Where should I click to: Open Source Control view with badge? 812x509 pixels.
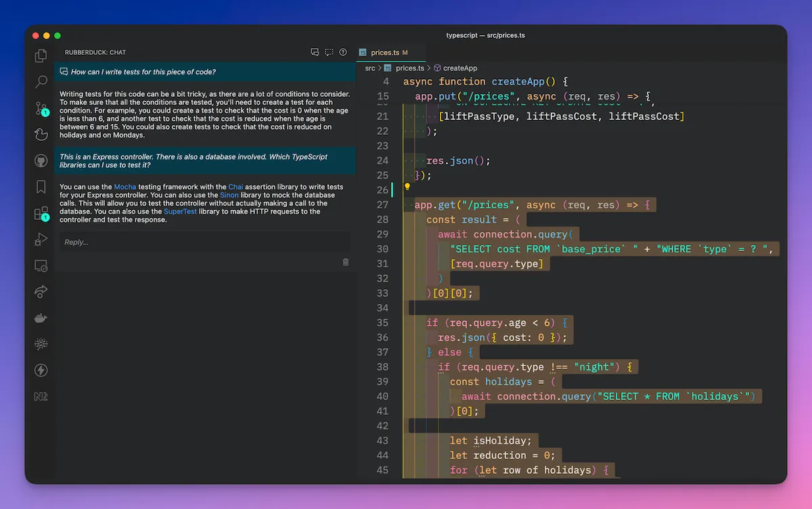point(41,108)
